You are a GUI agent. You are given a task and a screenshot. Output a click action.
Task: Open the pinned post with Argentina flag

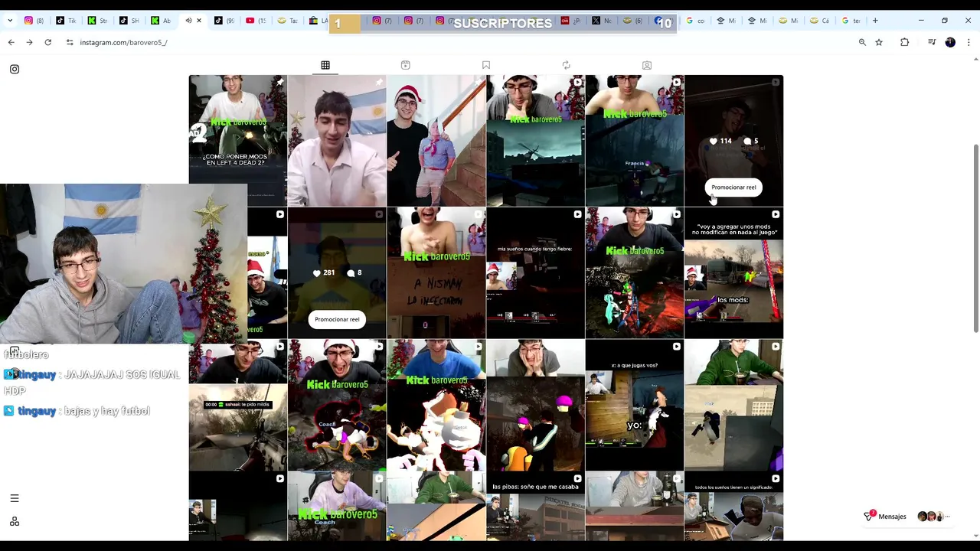337,140
